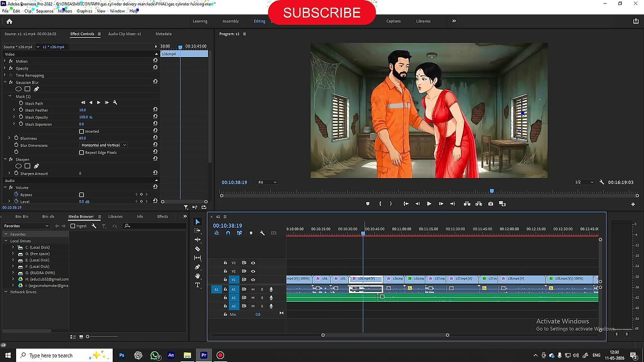Viewport: 644px width, 362px height.
Task: Open playback resolution 1/2 dropdown
Action: click(584, 182)
